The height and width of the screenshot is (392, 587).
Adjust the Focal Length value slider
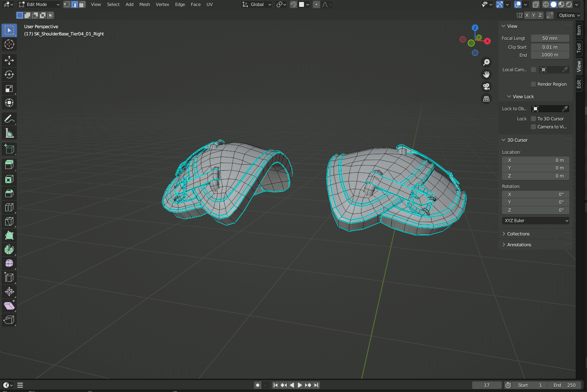coord(550,38)
